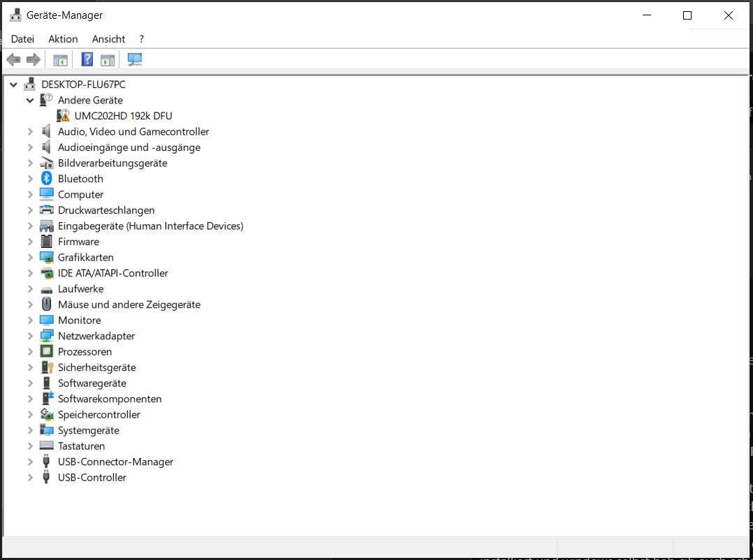Click the USB-Controller plug icon
753x560 pixels.
46,478
